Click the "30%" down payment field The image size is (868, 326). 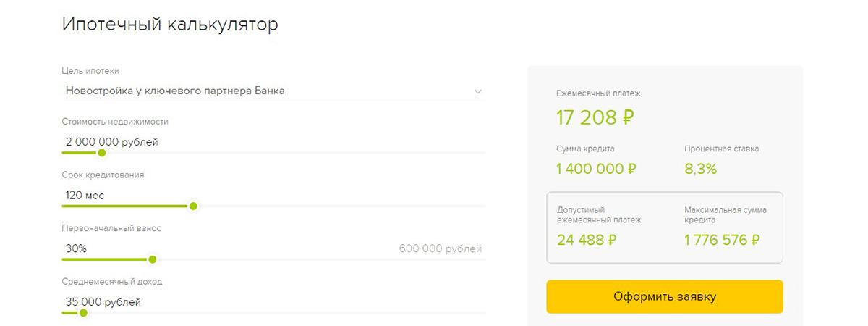(x=76, y=248)
